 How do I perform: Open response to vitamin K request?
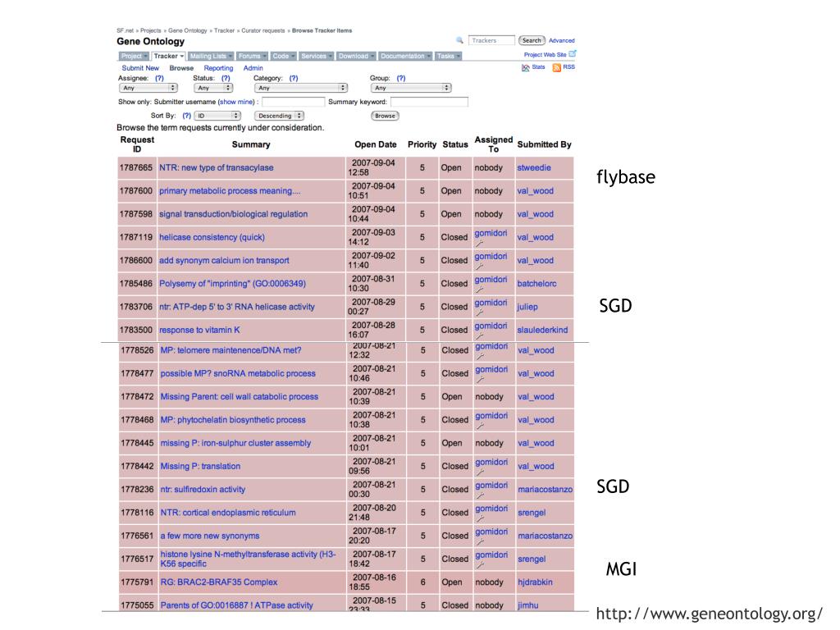[199, 330]
